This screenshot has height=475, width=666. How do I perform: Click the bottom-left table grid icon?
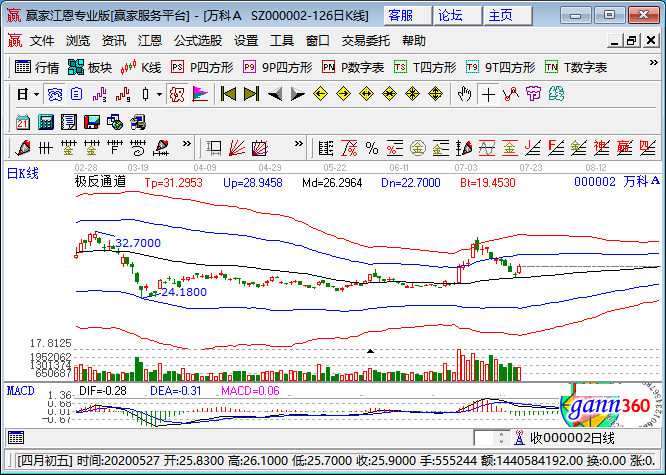tap(16, 437)
